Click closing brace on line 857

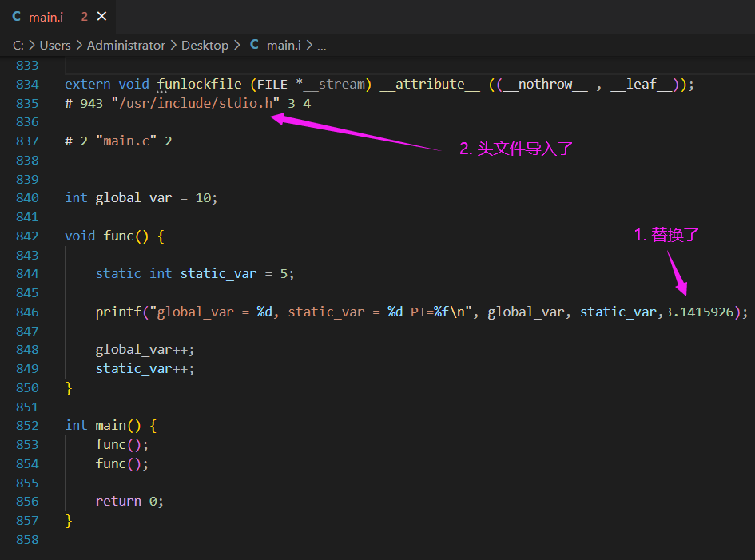tap(69, 521)
